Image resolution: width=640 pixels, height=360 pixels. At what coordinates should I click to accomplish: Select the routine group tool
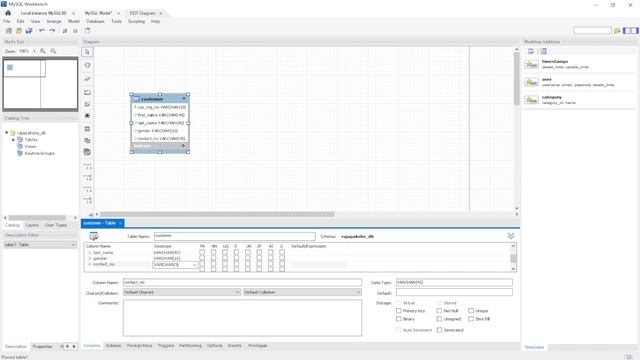[x=87, y=152]
